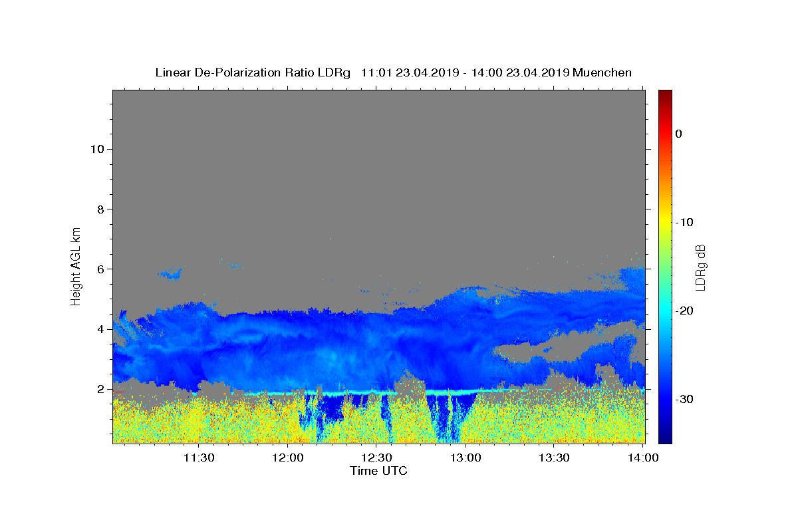Screen dimensions: 798x532
Task: Click the dark red top of the colorbar
Action: click(x=665, y=94)
